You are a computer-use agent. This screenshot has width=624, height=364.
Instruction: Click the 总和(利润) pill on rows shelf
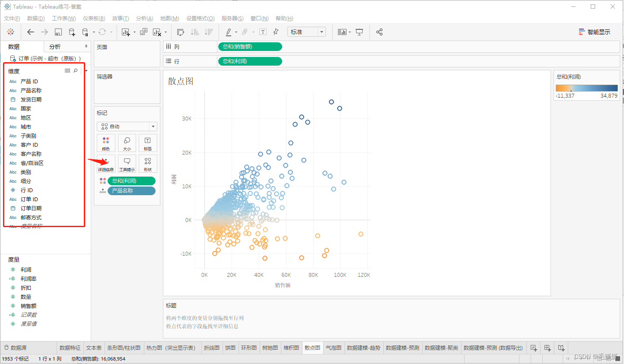click(250, 61)
